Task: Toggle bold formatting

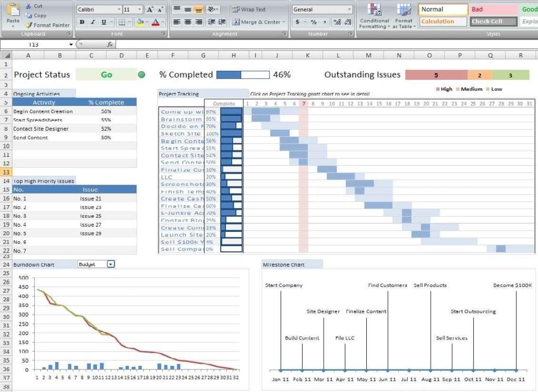Action: 81,22
